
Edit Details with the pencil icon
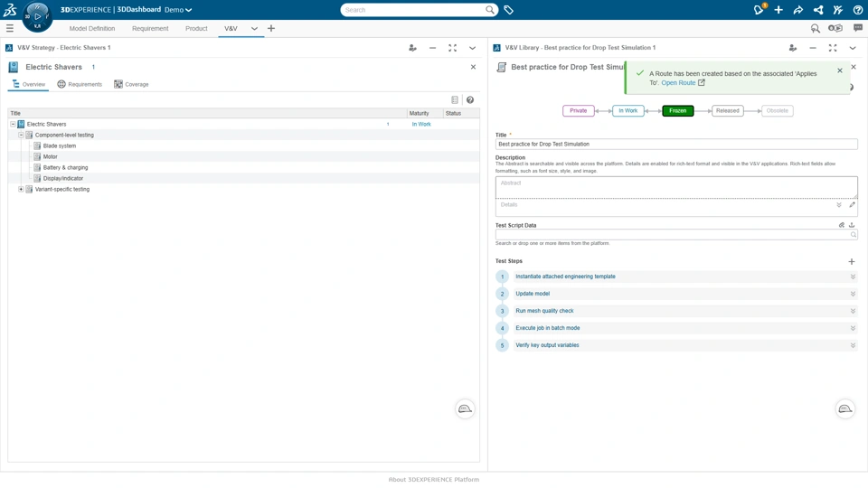click(852, 205)
